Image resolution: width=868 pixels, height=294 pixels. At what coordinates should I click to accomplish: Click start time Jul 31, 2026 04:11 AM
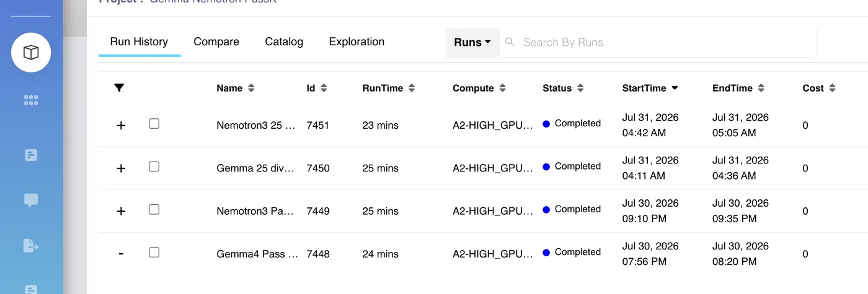point(650,168)
